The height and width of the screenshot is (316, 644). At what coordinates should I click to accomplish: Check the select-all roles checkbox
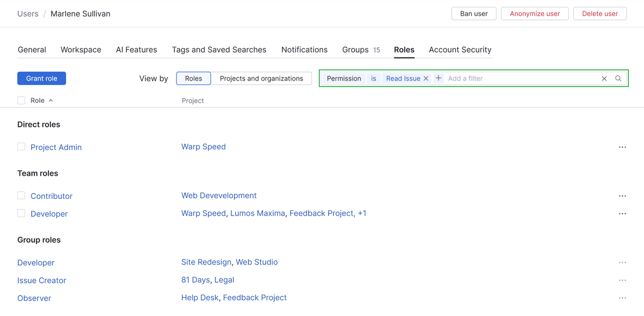[x=21, y=100]
